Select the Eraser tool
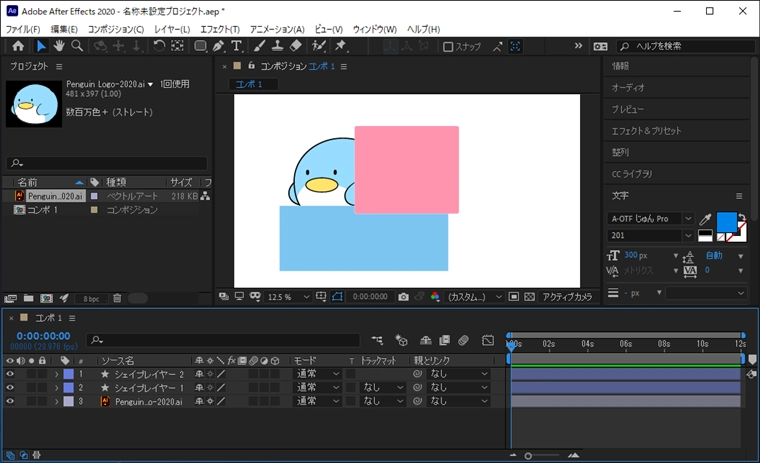 pos(295,46)
